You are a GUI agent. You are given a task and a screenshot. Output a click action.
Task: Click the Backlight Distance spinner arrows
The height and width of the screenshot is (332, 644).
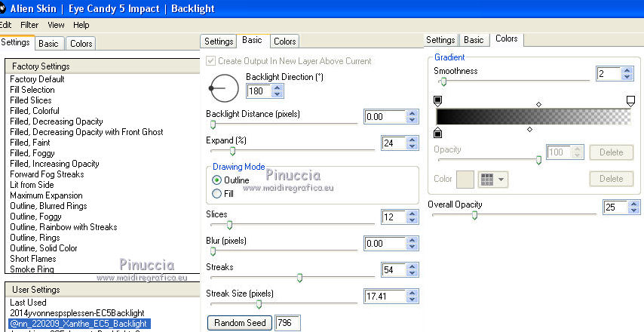tap(412, 117)
